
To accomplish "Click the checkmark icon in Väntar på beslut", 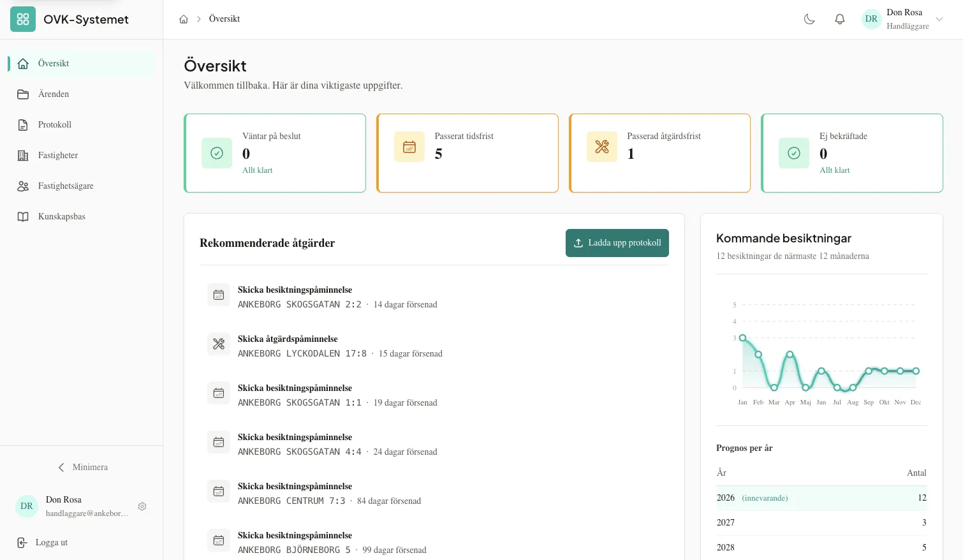I will tap(217, 153).
